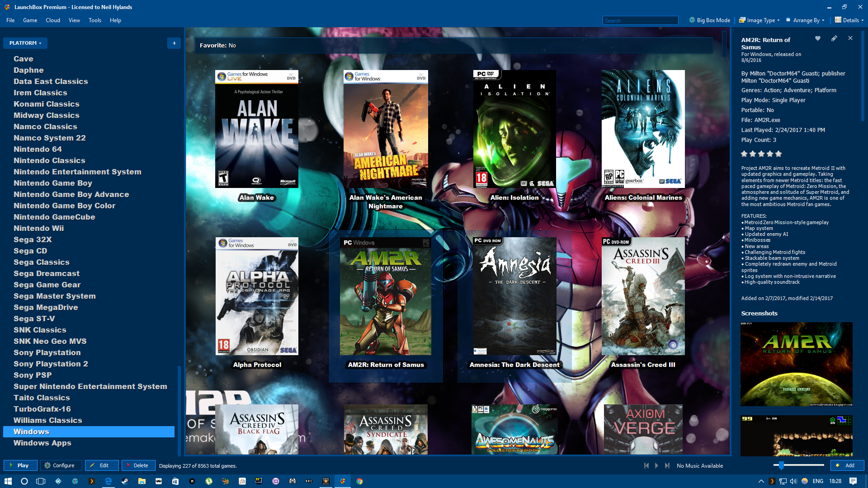Open Action Center notifications
Viewport: 868px width, 488px height.
coord(853,481)
